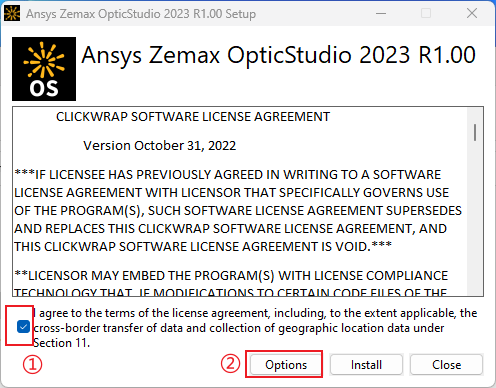Click the grayed-out maximize button

426,14
